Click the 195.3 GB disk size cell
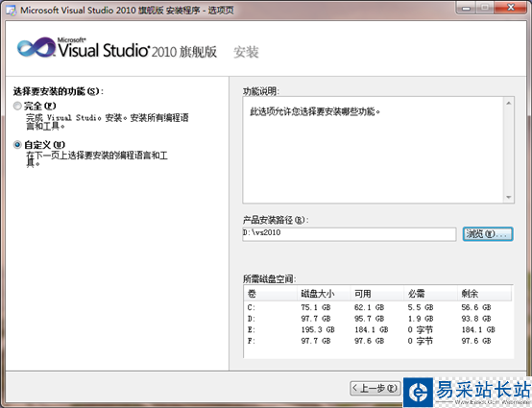 pyautogui.click(x=318, y=329)
